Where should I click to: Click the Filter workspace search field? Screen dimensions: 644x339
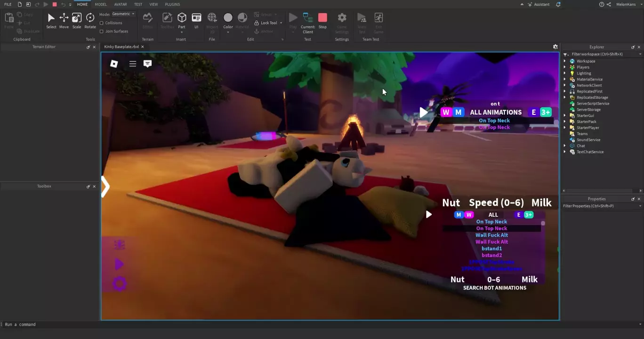coord(603,54)
